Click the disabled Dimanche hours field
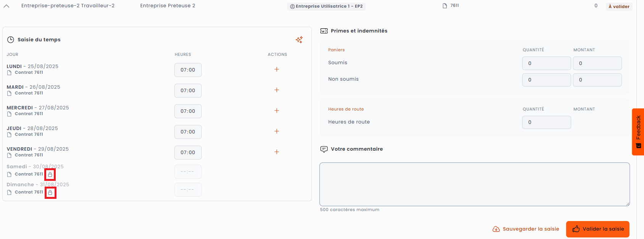 tap(188, 190)
